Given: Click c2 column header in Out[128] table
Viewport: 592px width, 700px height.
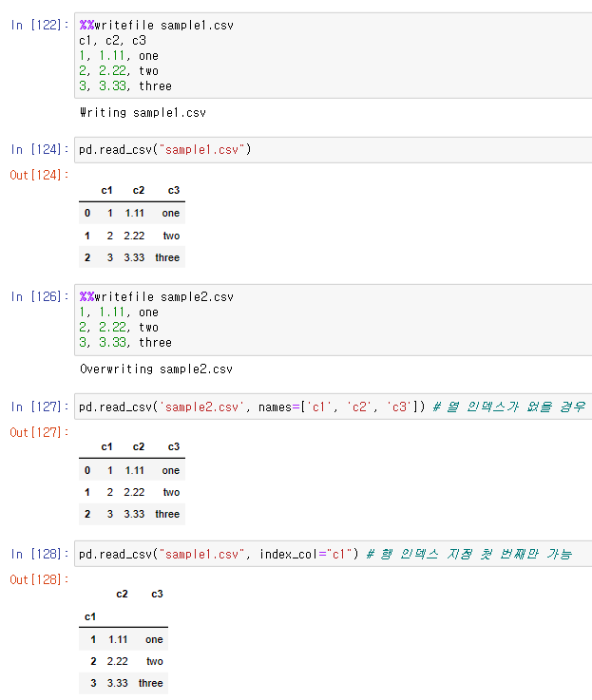Looking at the screenshot, I should coord(122,595).
